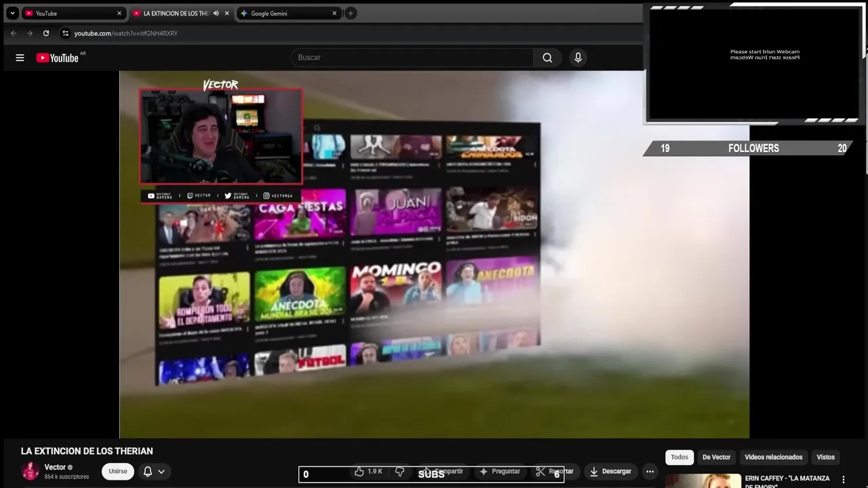Image resolution: width=868 pixels, height=488 pixels.
Task: Open Vector channel avatar
Action: [31, 471]
